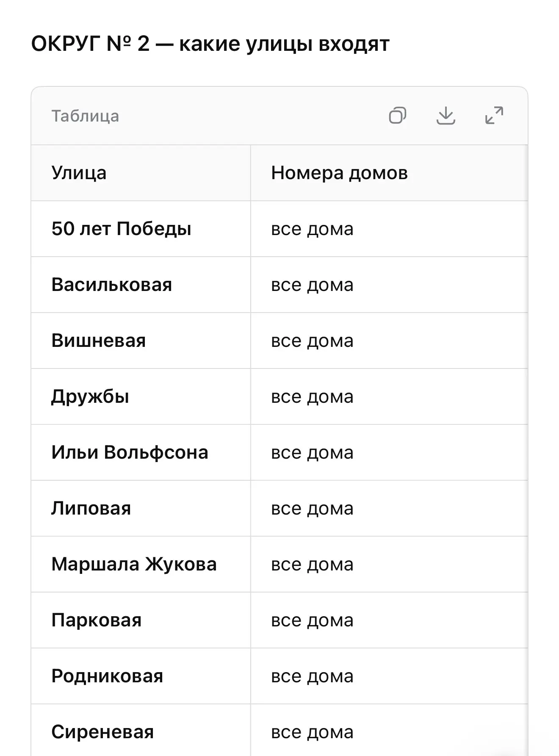Click the 'Парковая' street name
This screenshot has width=559, height=756.
coord(97,620)
